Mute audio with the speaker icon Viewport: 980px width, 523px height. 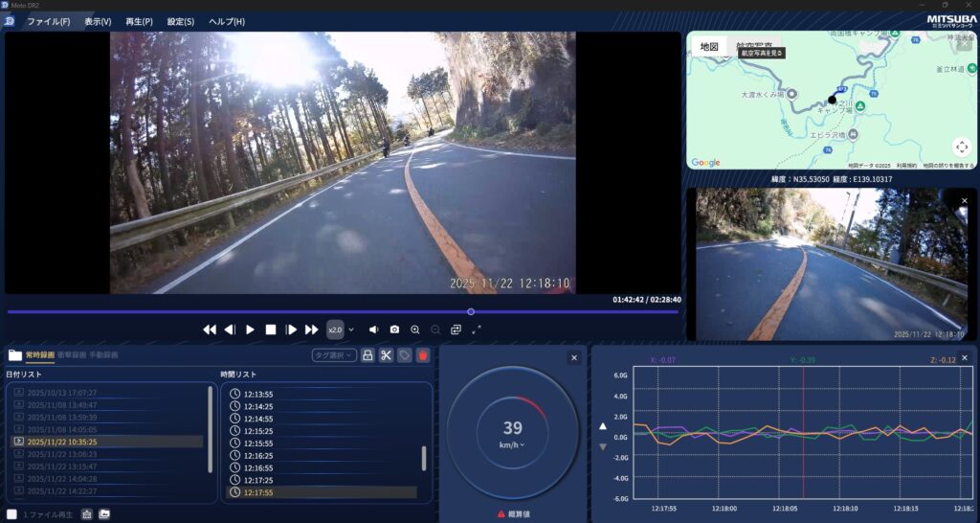point(373,330)
